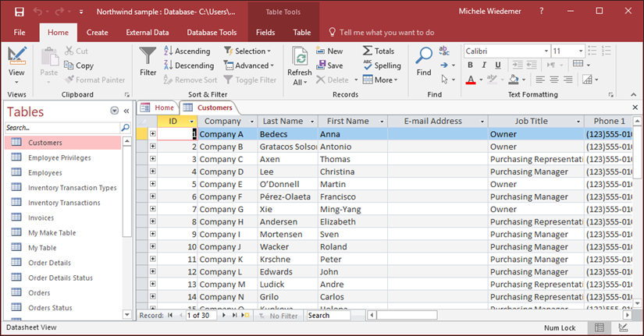Screen dimensions: 644x336
Task: Toggle the Totals row
Action: (x=379, y=51)
